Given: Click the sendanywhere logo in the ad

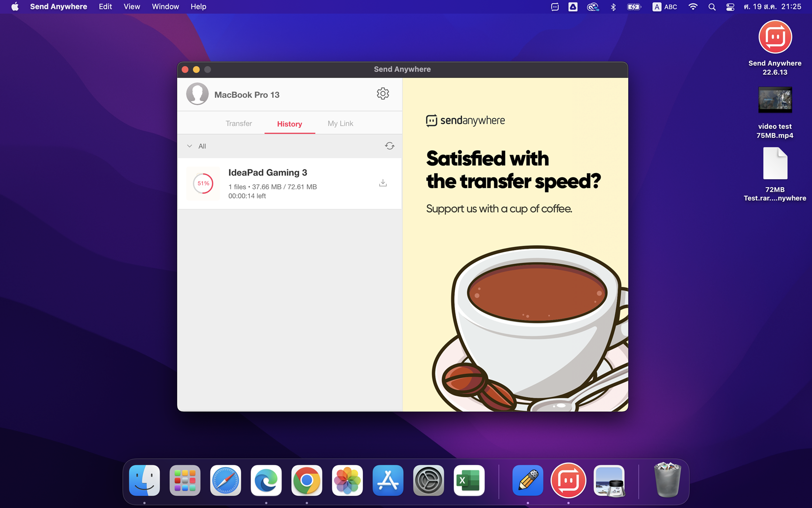Looking at the screenshot, I should 465,120.
